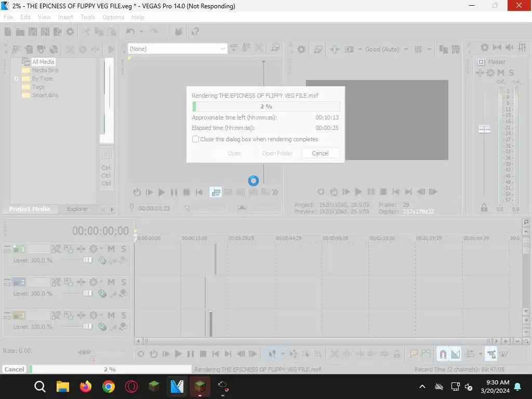Open the Good (Auto) preview quality dropdown
The width and height of the screenshot is (532, 399).
tap(387, 49)
